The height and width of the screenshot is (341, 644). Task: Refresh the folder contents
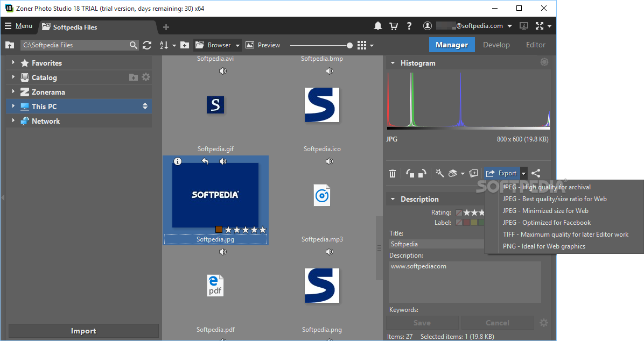coord(147,45)
